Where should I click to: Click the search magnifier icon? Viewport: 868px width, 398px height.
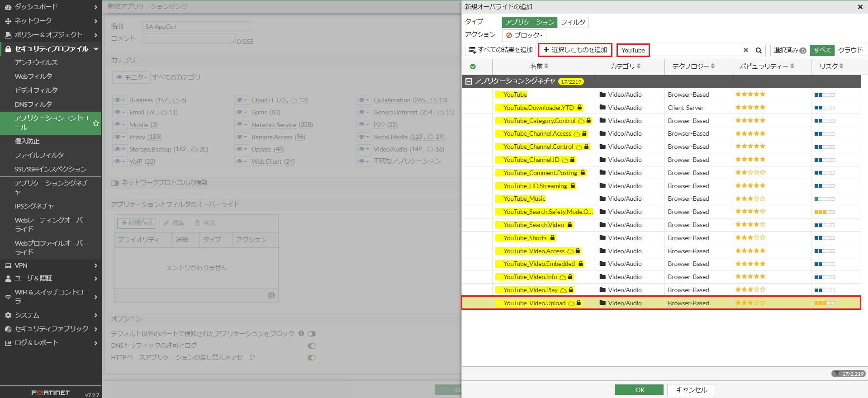(759, 50)
